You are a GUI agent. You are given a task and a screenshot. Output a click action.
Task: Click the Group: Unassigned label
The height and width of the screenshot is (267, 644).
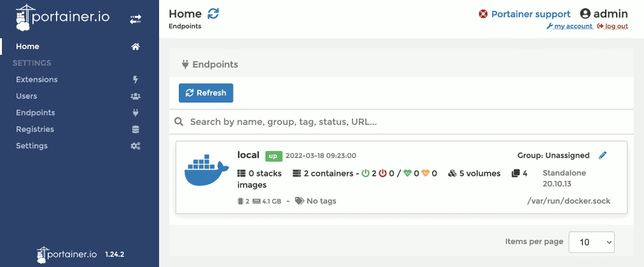pos(553,155)
